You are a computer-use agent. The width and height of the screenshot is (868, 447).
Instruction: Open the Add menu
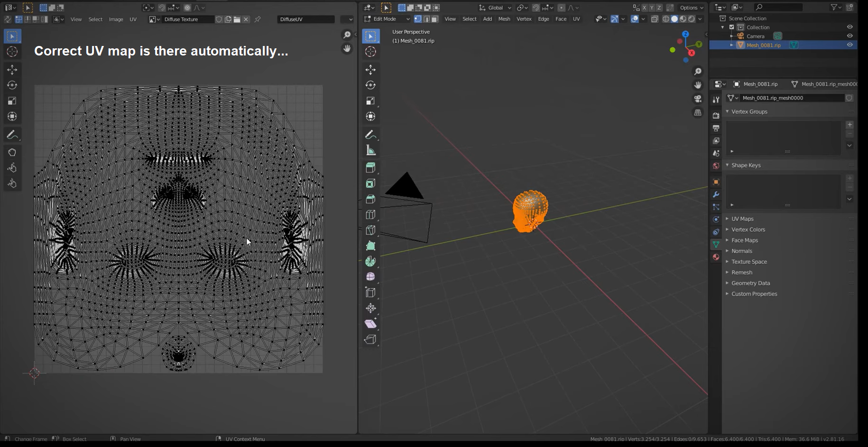pyautogui.click(x=488, y=19)
